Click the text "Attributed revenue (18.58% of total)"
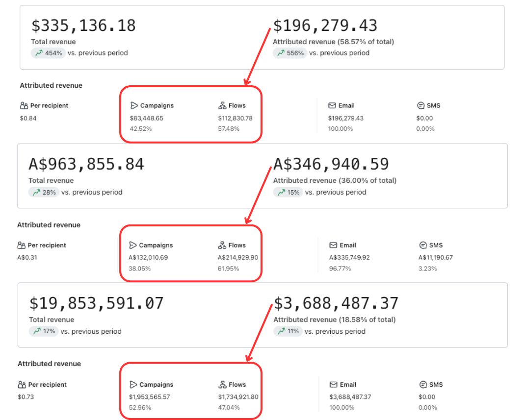525x420 pixels. pos(335,320)
